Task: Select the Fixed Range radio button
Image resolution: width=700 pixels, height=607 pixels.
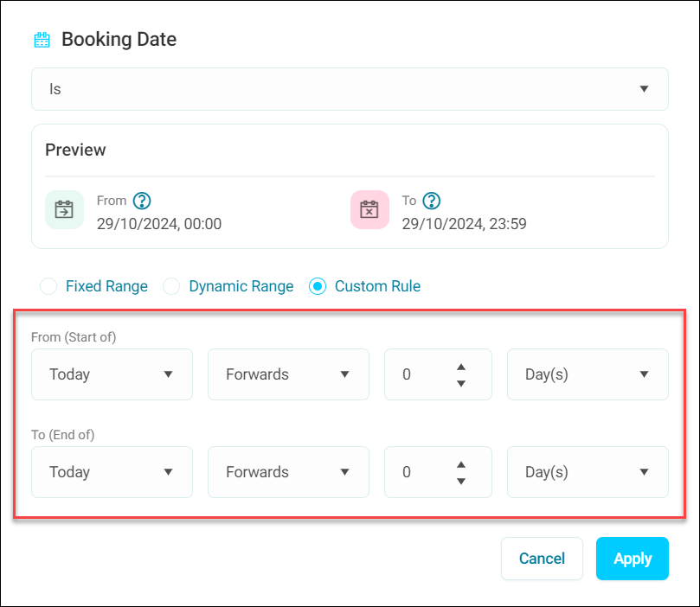Action: (x=49, y=286)
